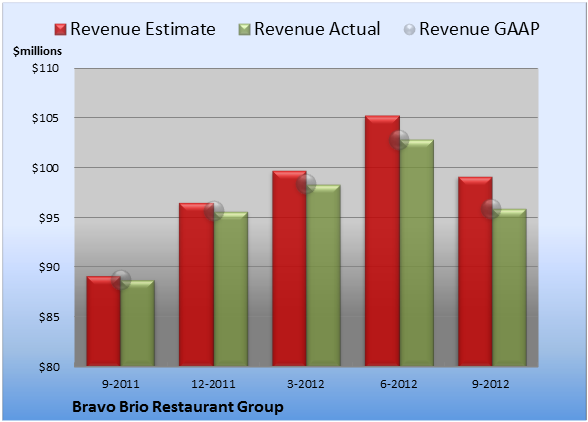This screenshot has height=422, width=588.
Task: Click the '$110' y-axis label
Action: point(45,68)
